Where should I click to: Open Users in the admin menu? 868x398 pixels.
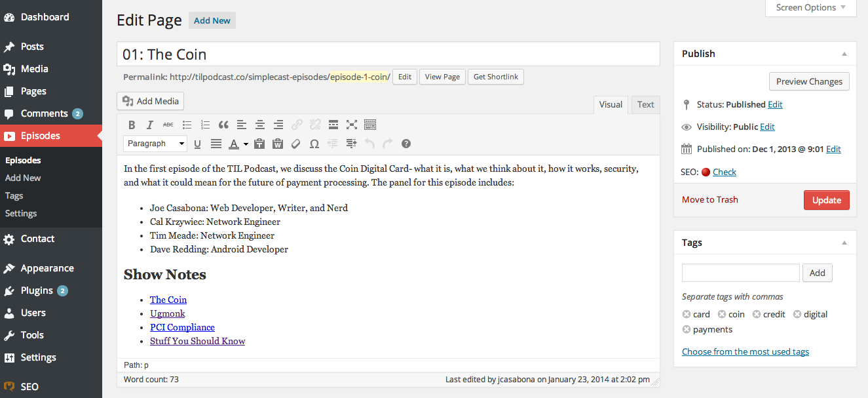pos(51,313)
